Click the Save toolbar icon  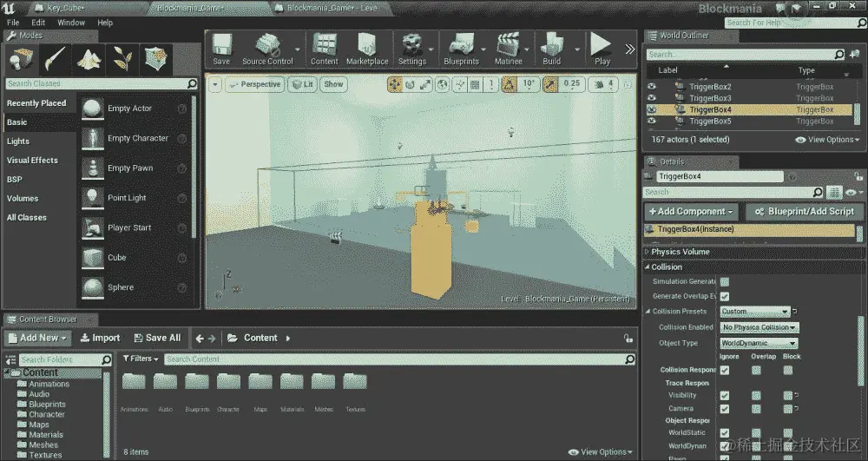click(x=220, y=49)
